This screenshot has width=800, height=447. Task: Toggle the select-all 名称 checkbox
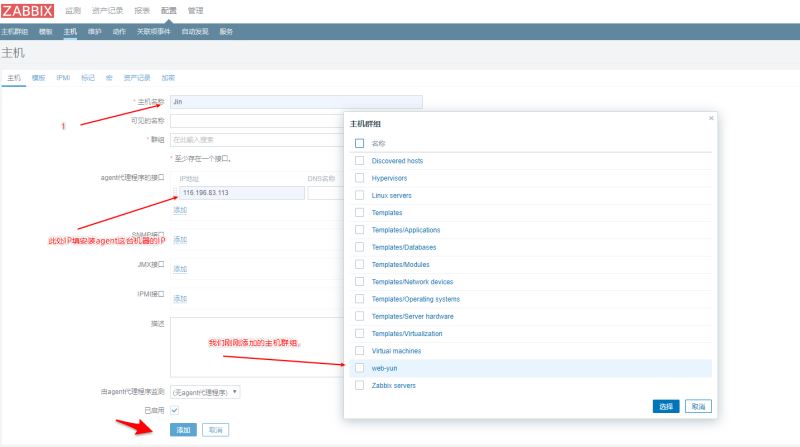click(x=359, y=143)
